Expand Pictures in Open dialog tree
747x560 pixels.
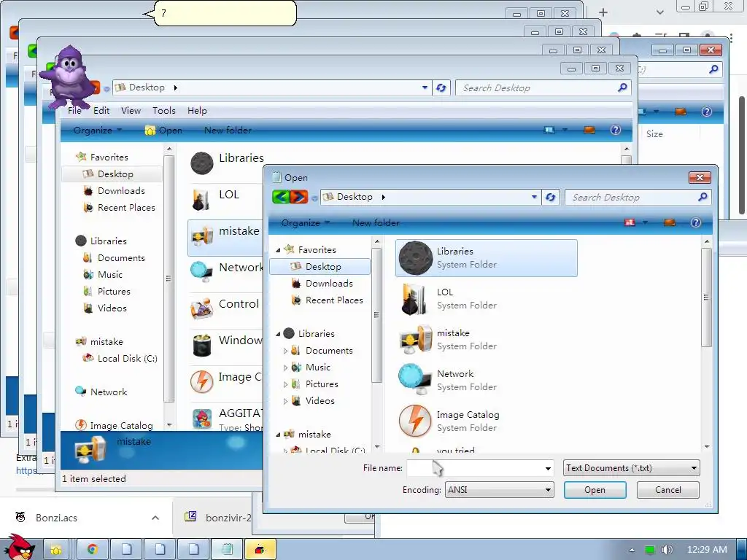285,384
